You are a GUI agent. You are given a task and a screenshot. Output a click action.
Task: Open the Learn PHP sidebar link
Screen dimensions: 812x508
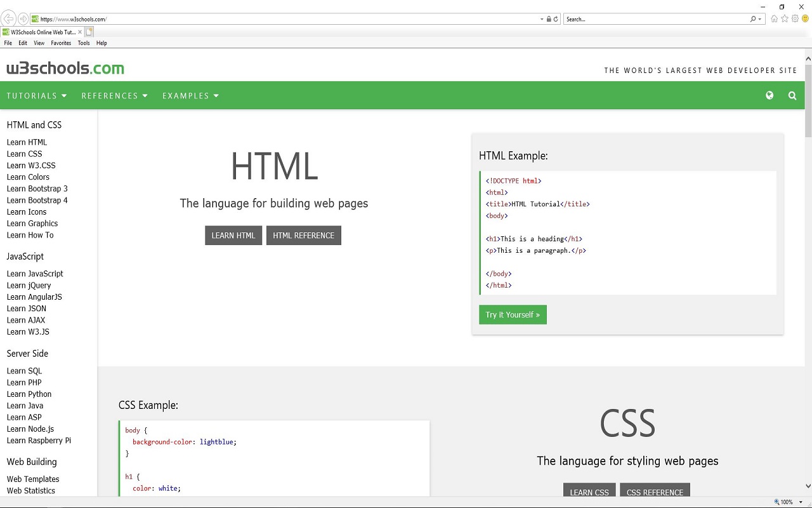coord(24,382)
